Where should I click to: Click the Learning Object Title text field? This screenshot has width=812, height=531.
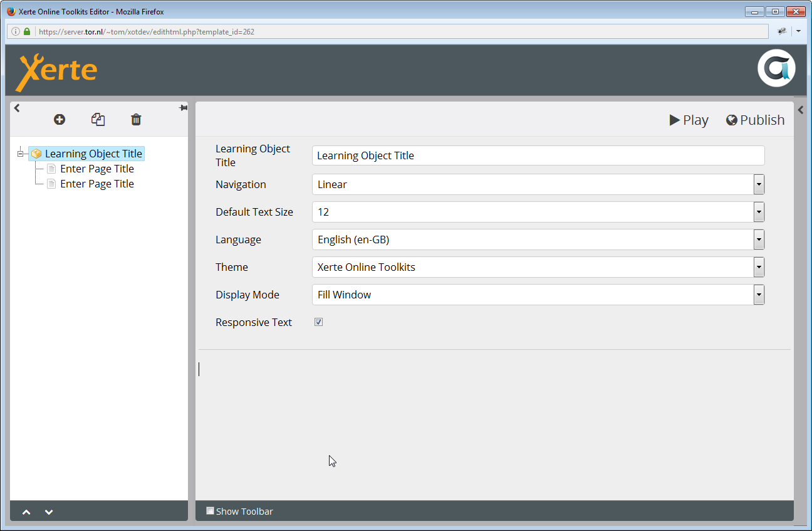click(x=538, y=155)
